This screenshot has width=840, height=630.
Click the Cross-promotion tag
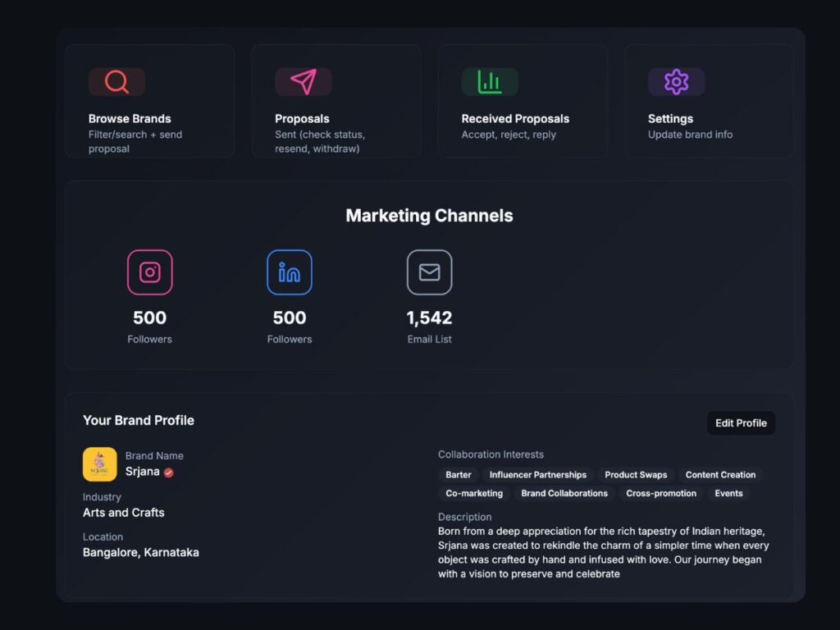tap(661, 494)
